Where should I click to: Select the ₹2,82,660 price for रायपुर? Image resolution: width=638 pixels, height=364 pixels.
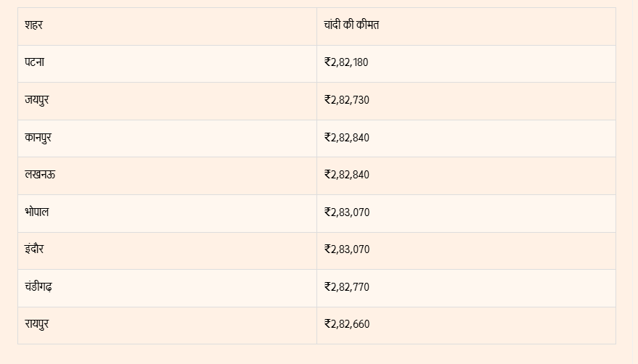click(x=347, y=324)
